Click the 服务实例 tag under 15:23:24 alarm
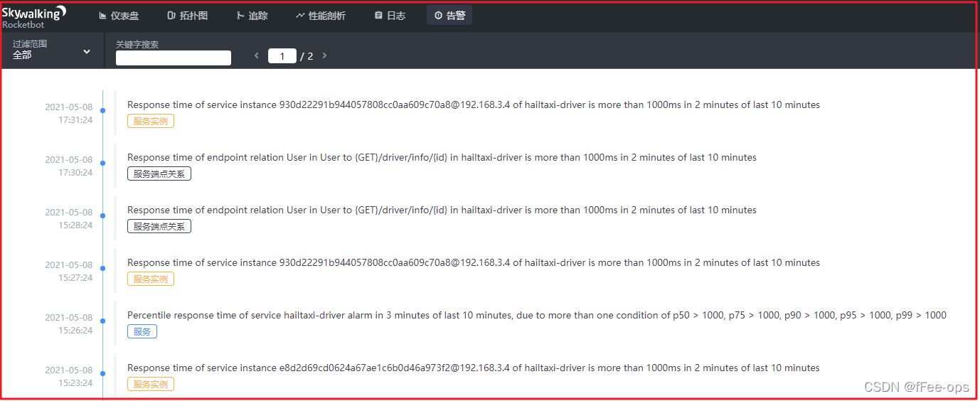 pyautogui.click(x=151, y=384)
